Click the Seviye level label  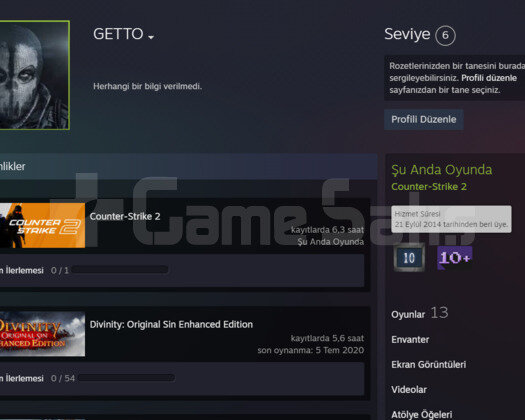[407, 34]
